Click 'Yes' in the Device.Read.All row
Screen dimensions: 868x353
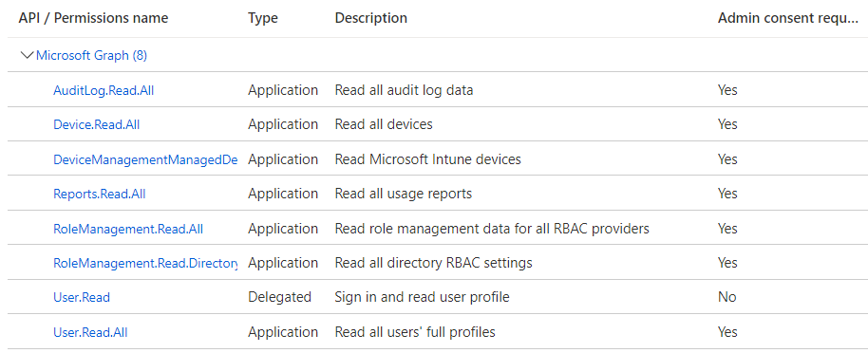pos(727,124)
